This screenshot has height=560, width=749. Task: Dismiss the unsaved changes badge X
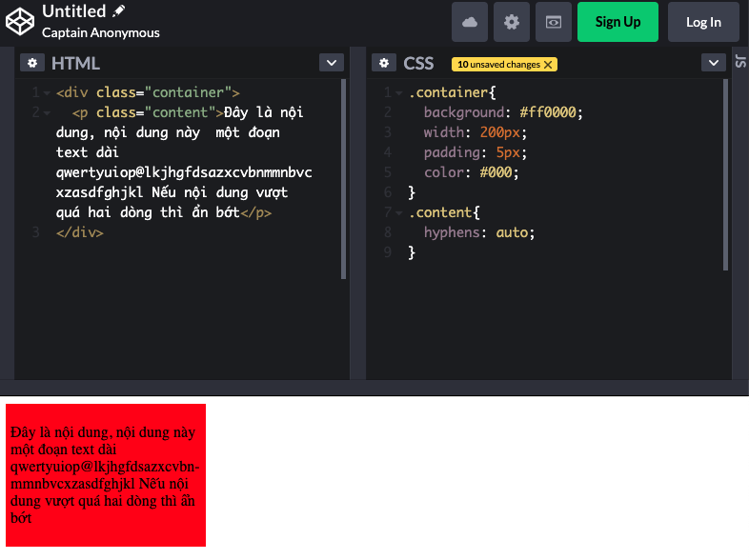[549, 65]
